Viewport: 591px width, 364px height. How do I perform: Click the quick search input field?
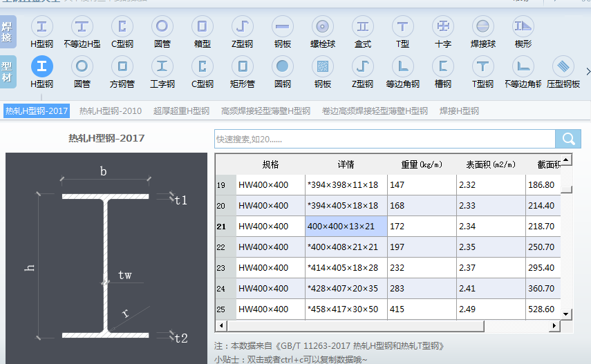[385, 139]
